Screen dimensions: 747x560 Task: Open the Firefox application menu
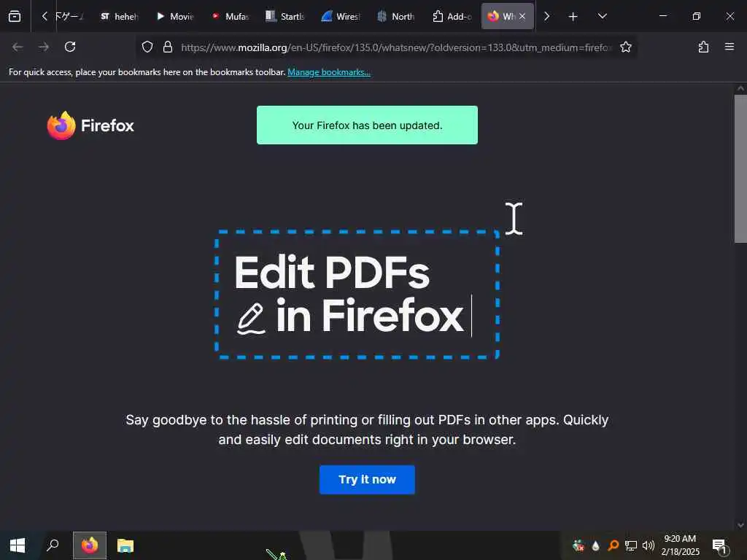[x=729, y=47]
